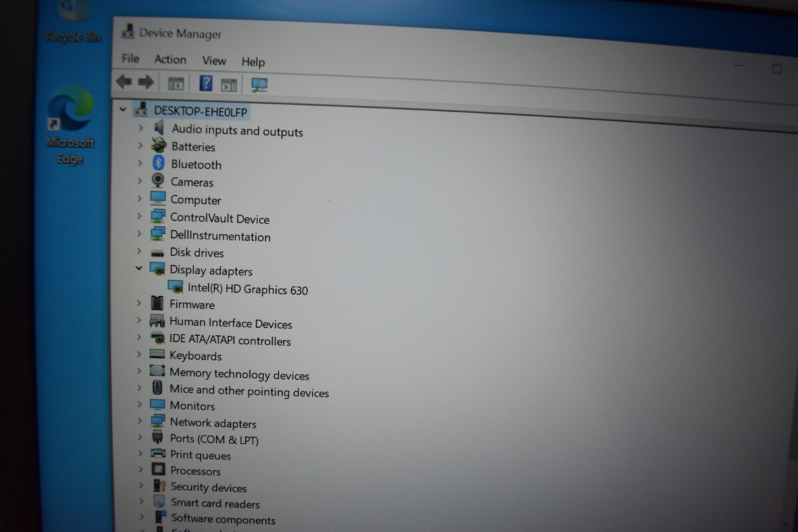Click the Firmware category icon
Viewport: 798px width, 532px height.
pos(157,303)
